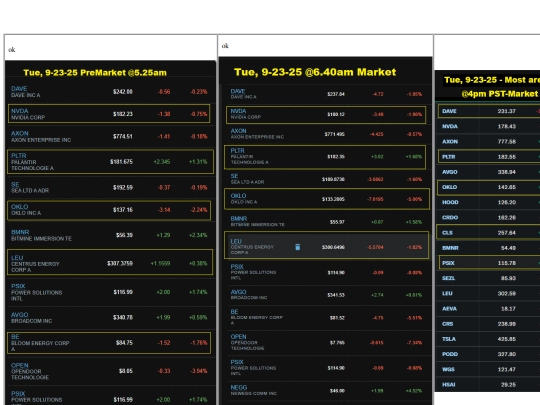Click the CRS ticker label
The height and width of the screenshot is (405, 540).
pyautogui.click(x=448, y=324)
